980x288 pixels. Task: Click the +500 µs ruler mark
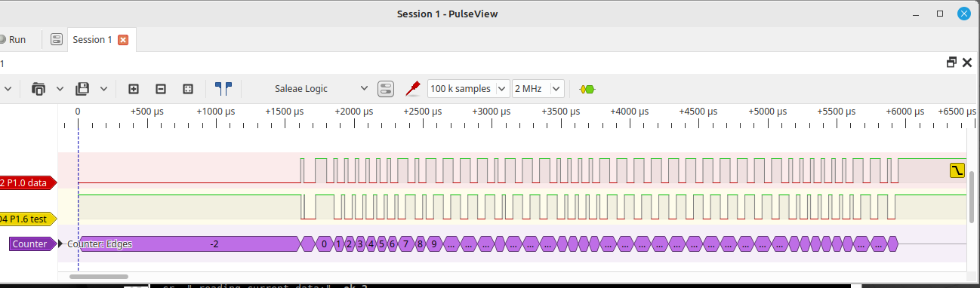pyautogui.click(x=146, y=111)
